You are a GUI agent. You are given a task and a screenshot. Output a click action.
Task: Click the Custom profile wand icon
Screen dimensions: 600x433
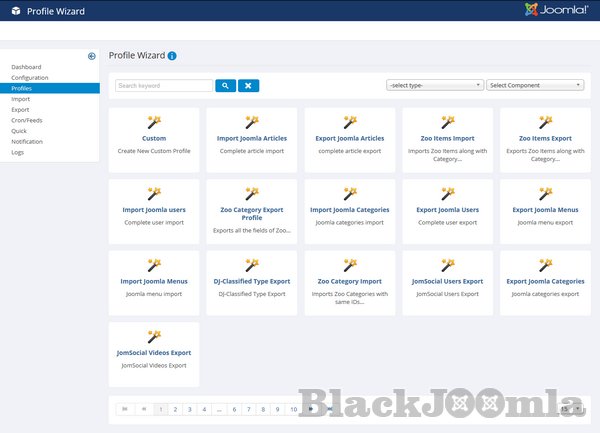pyautogui.click(x=154, y=121)
